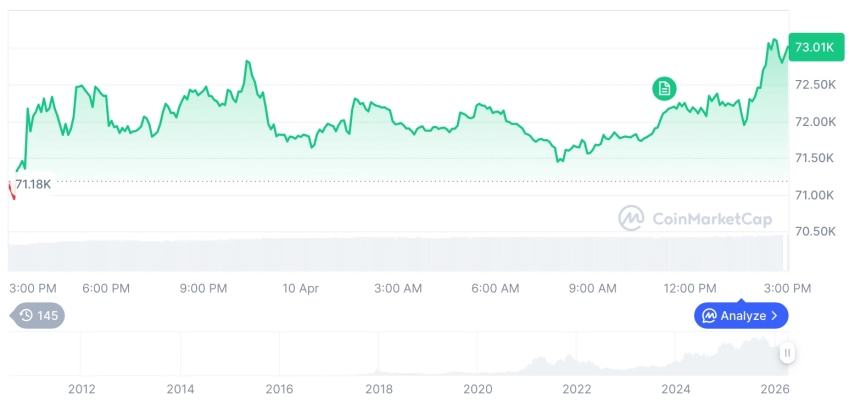
Task: Grab the range selector handle at 2026
Action: tap(788, 353)
